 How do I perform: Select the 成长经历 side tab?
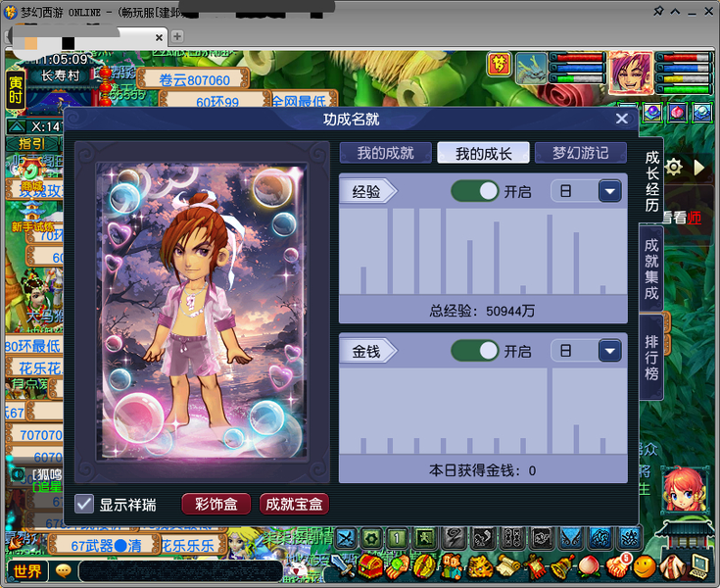pos(651,181)
